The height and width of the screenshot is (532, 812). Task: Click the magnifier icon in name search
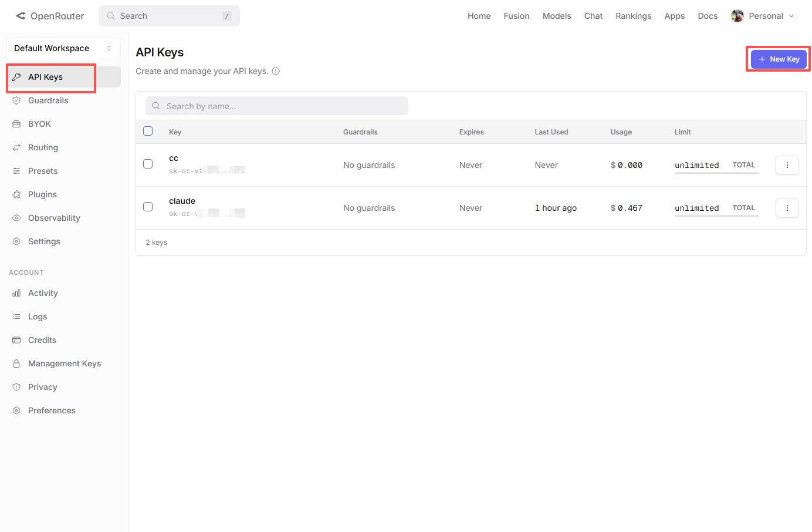156,106
